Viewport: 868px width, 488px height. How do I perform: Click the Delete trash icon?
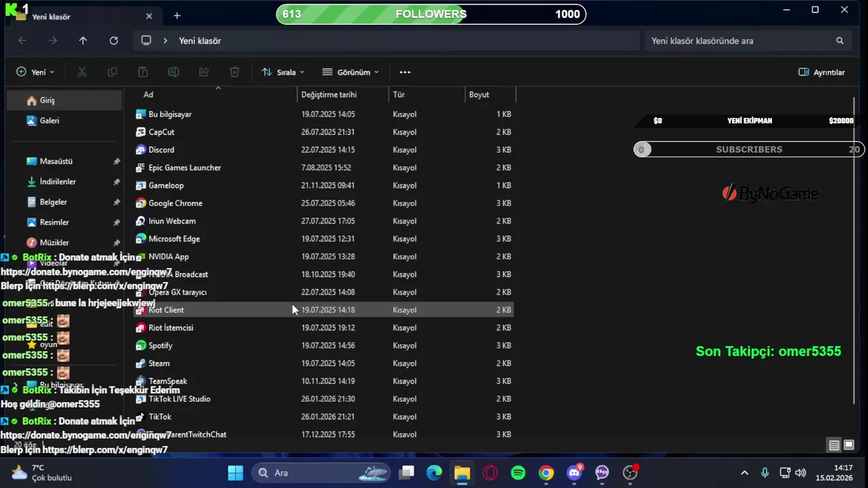pyautogui.click(x=234, y=72)
